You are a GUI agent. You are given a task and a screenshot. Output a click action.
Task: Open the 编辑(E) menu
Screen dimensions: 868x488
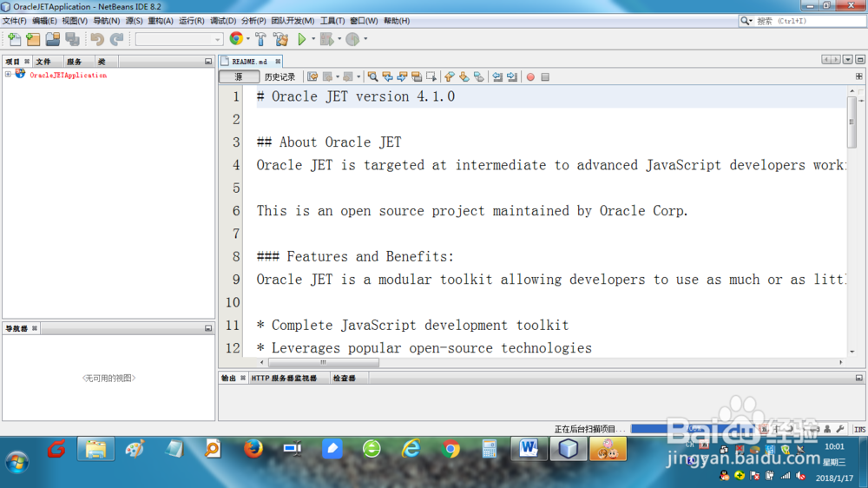click(44, 21)
